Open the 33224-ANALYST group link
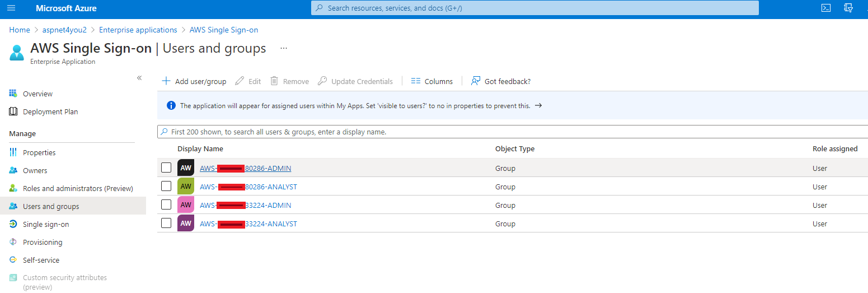This screenshot has height=293, width=868. (248, 224)
